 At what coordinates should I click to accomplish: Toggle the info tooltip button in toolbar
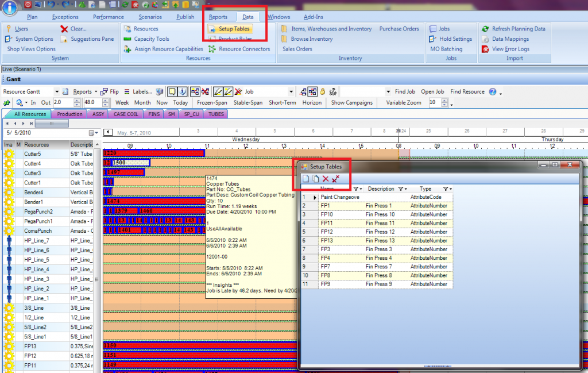coord(183,91)
